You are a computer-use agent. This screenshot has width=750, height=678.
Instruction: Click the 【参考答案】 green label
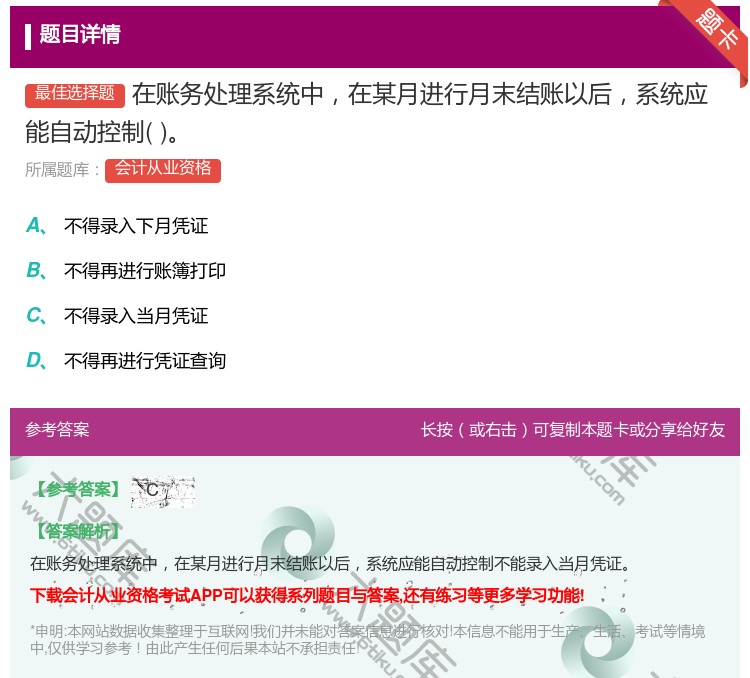[x=78, y=489]
